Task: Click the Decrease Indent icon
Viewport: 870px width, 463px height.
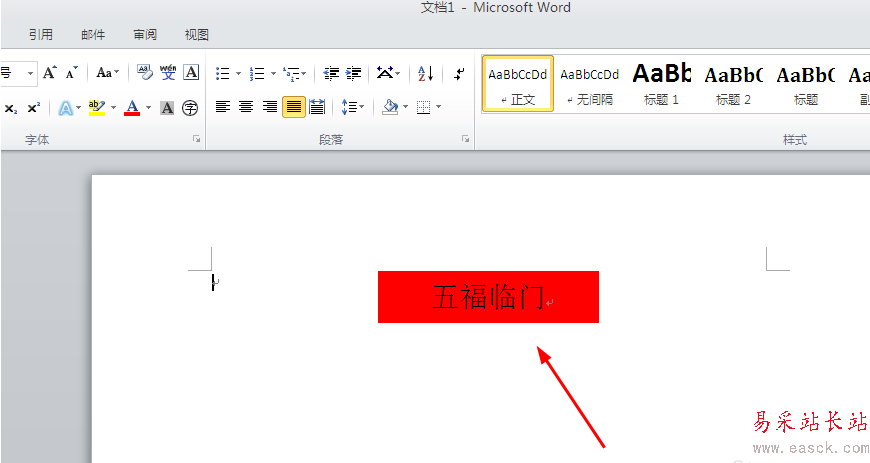Action: tap(331, 73)
